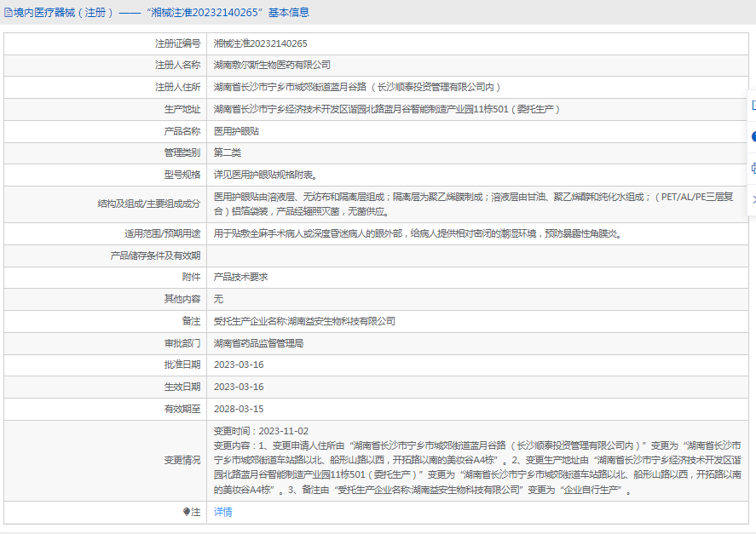Click the expiry date 2028-03-15
The image size is (756, 534).
[239, 409]
